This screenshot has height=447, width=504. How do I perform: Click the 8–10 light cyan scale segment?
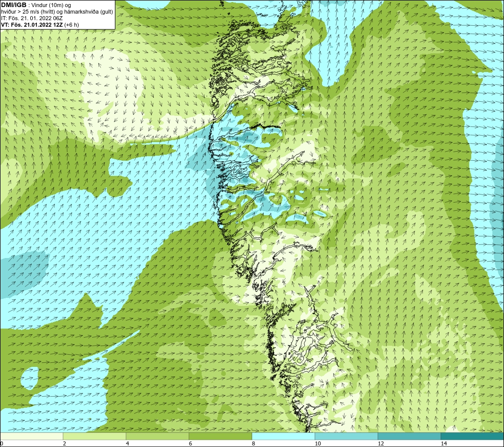[x=283, y=436]
